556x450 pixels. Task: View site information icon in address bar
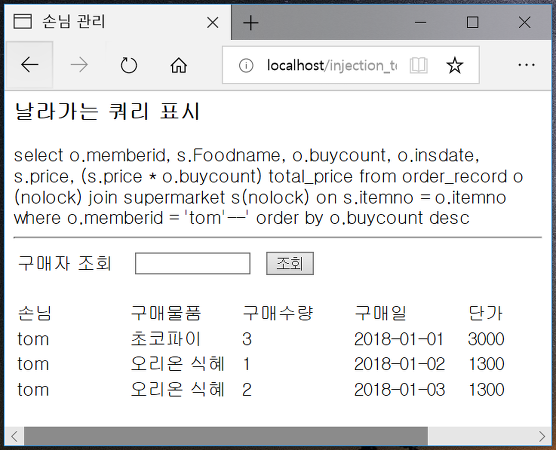(246, 65)
